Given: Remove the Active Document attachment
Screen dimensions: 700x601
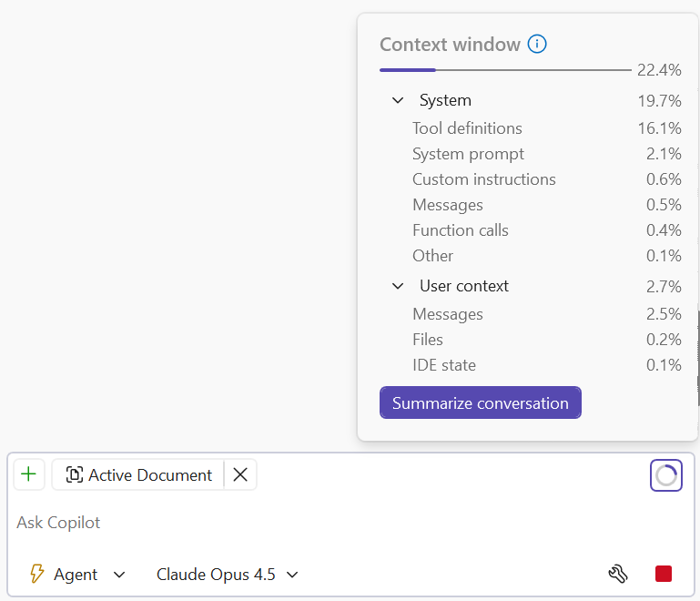Looking at the screenshot, I should click(x=240, y=474).
